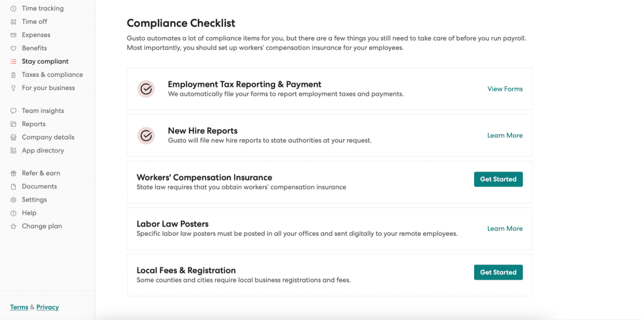Open View Forms for employment tax reporting
The width and height of the screenshot is (644, 320).
(505, 89)
